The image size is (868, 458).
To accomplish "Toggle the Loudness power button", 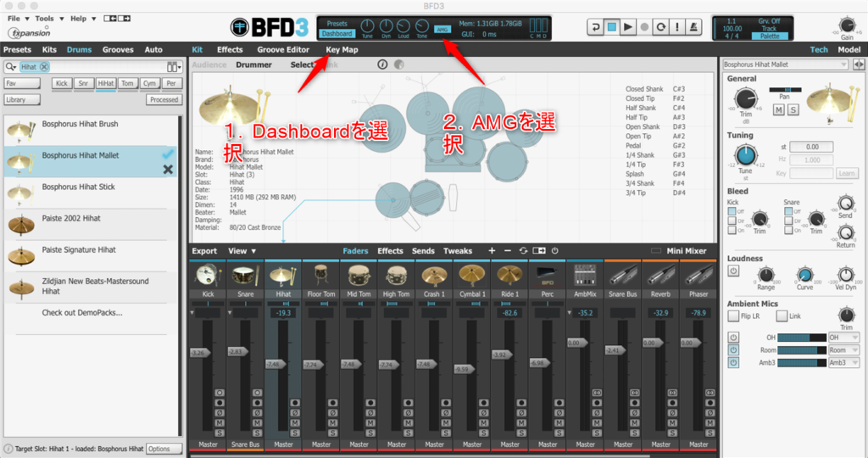I will (733, 271).
